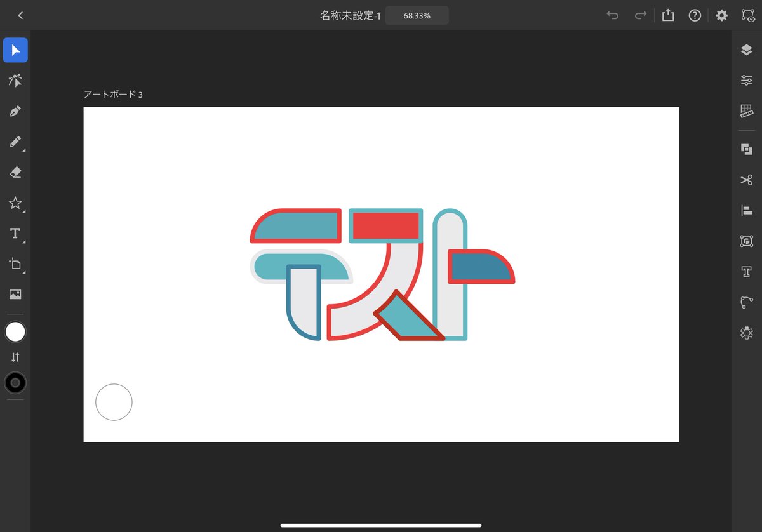This screenshot has width=762, height=532.
Task: Go back using the top-left arrow
Action: click(x=20, y=15)
